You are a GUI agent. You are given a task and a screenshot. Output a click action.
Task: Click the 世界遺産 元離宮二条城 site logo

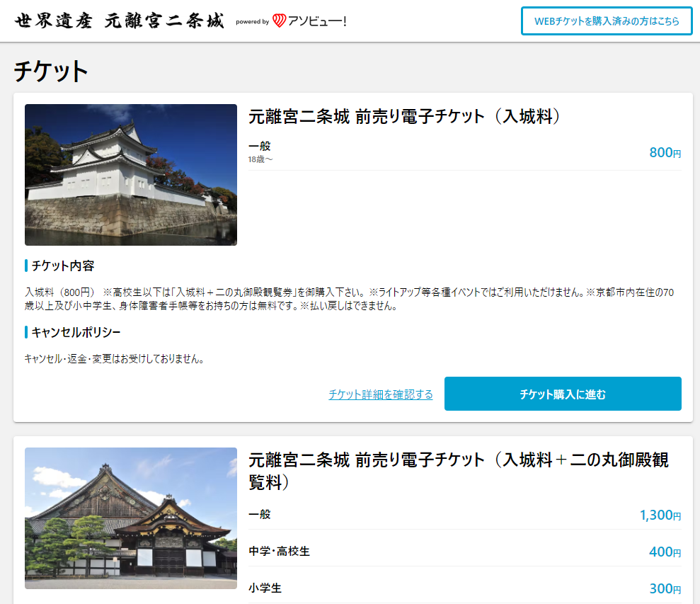pos(119,21)
